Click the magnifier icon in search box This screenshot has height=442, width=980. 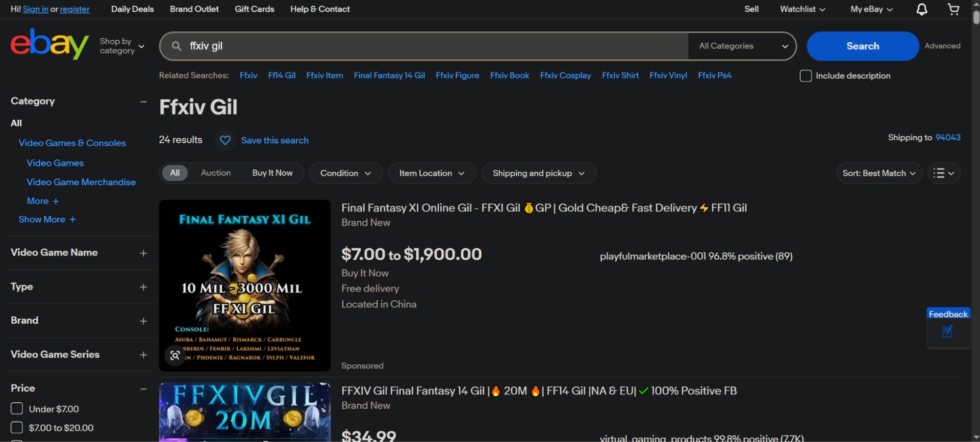point(176,46)
